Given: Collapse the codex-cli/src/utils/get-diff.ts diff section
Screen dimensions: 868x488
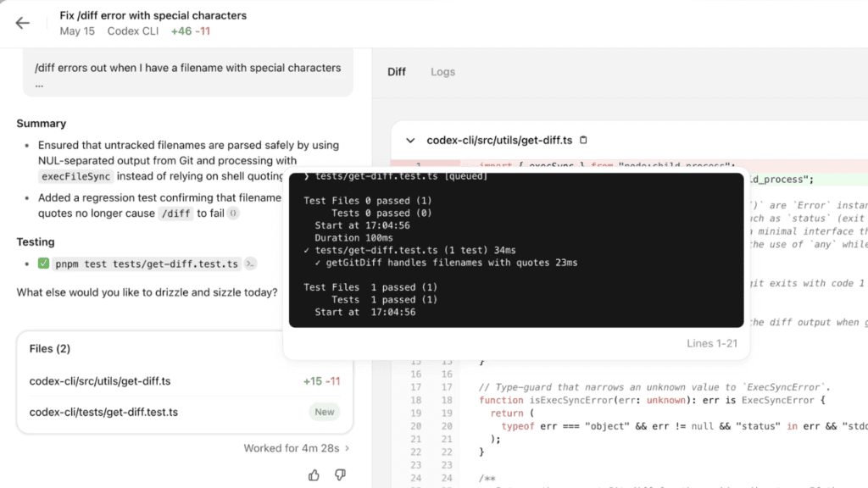Looking at the screenshot, I should (410, 141).
